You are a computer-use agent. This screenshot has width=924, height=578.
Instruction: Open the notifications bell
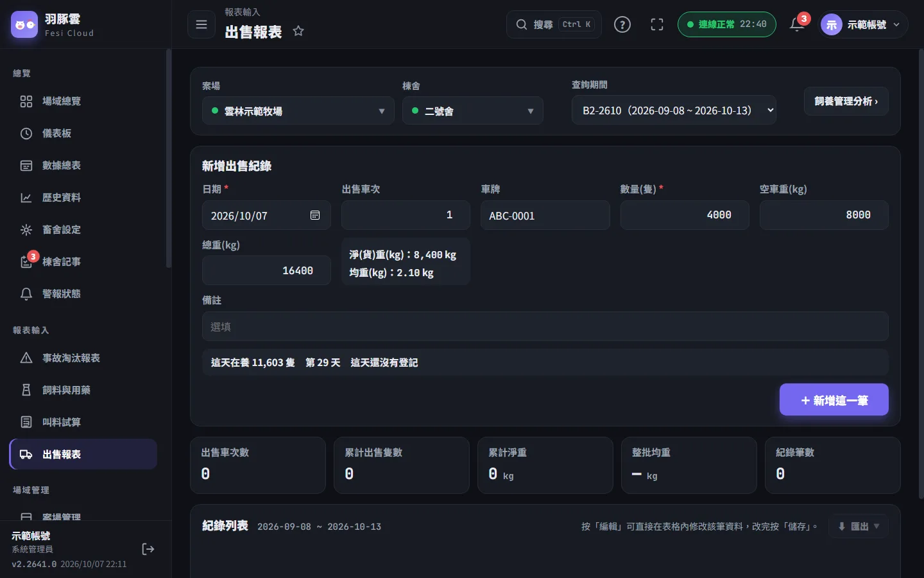click(797, 24)
